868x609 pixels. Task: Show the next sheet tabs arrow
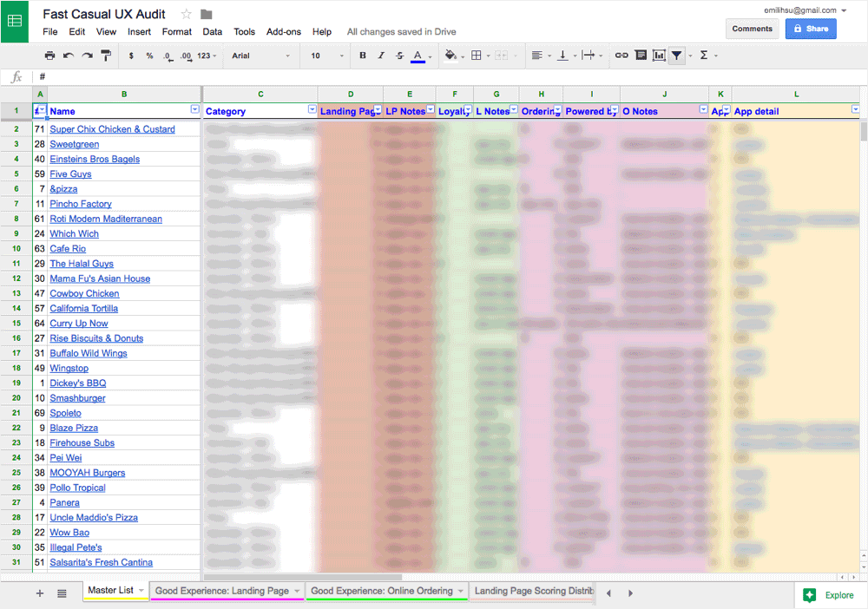click(630, 593)
